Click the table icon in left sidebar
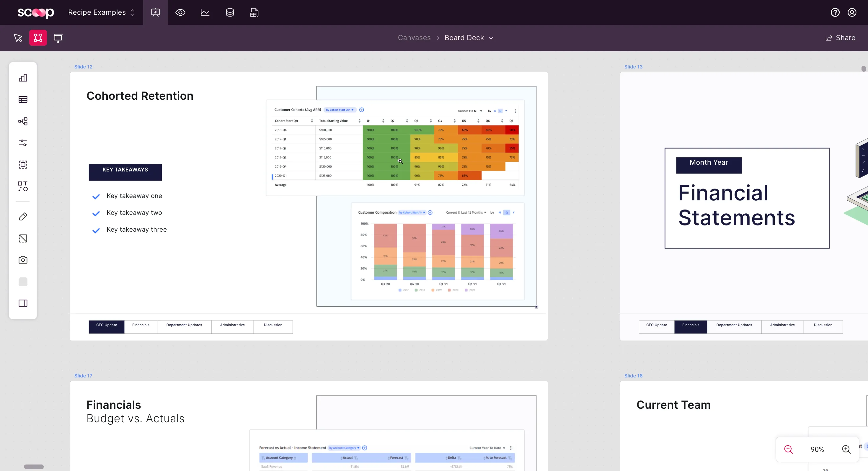Screen dimensions: 868x471 (23, 99)
